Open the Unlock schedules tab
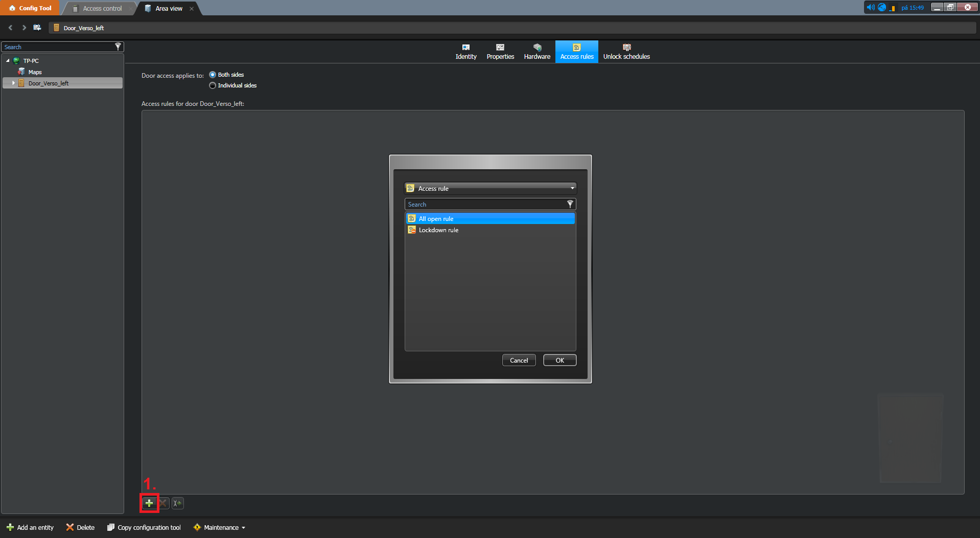The image size is (980, 538). pyautogui.click(x=626, y=52)
